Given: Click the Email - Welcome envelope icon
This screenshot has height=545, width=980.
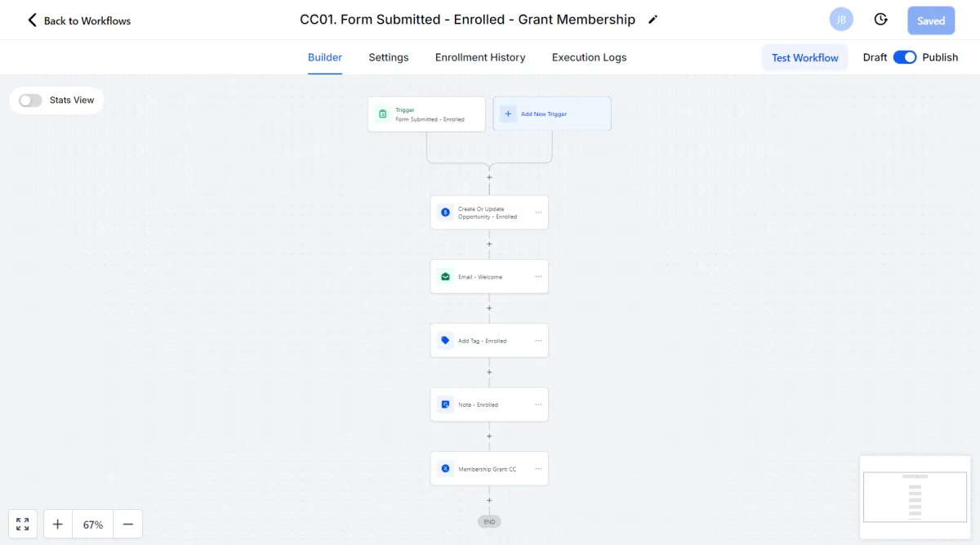Looking at the screenshot, I should [445, 276].
